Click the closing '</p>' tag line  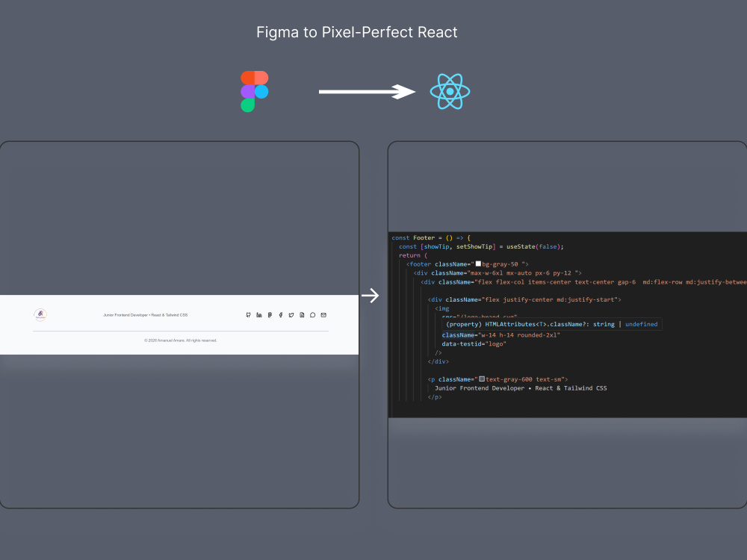point(435,396)
